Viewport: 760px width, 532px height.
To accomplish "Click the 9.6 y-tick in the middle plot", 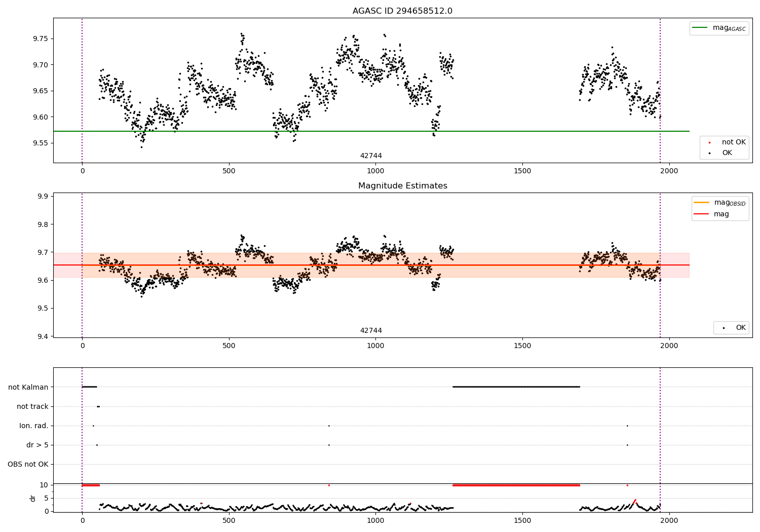I will click(43, 280).
